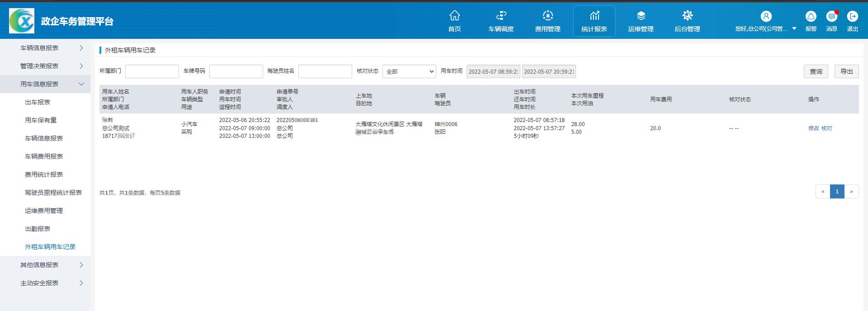The height and width of the screenshot is (311, 868).
Task: Click the 导出 export button
Action: pos(846,71)
